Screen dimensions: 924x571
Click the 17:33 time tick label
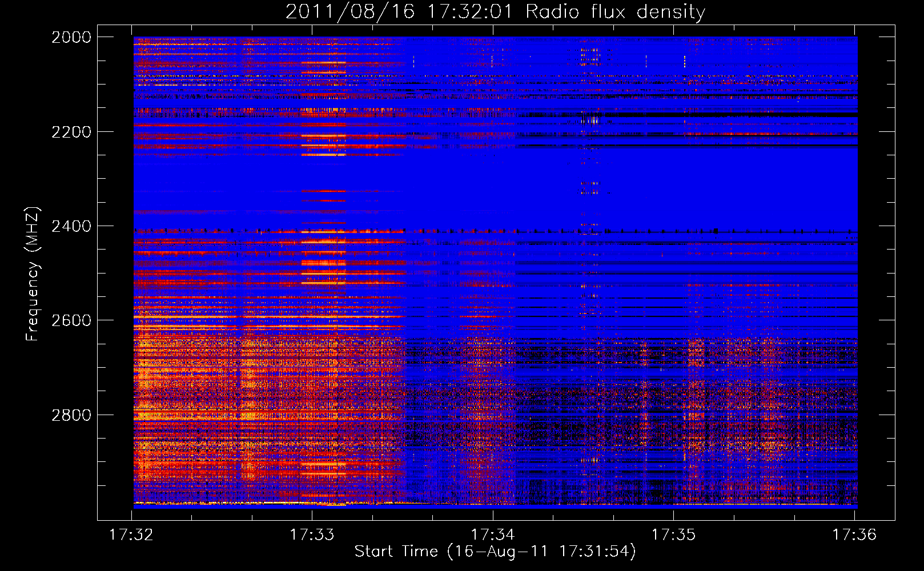(312, 534)
